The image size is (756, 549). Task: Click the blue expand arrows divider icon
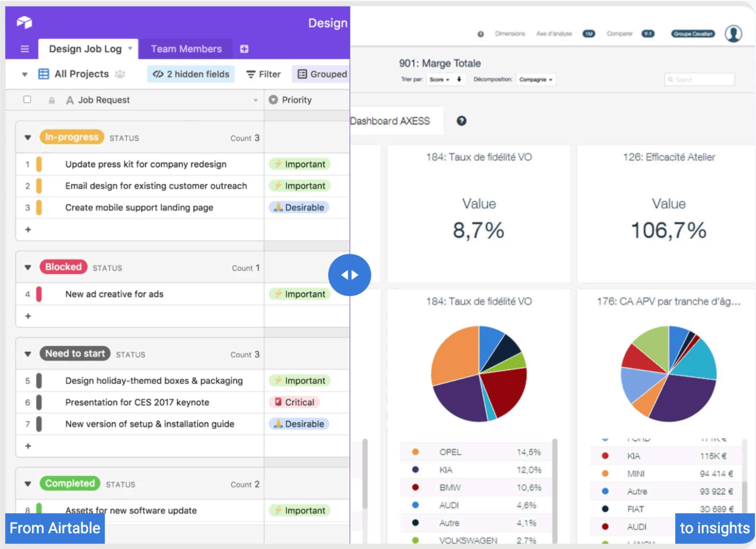(349, 274)
